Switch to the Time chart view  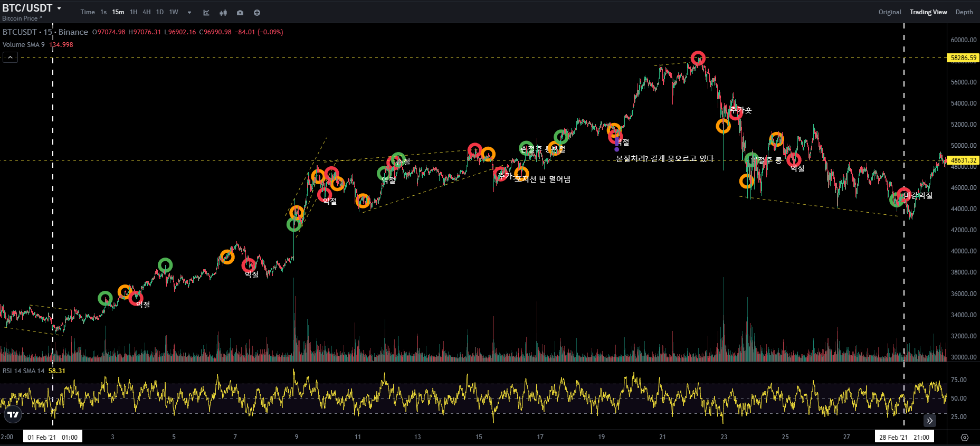[88, 12]
